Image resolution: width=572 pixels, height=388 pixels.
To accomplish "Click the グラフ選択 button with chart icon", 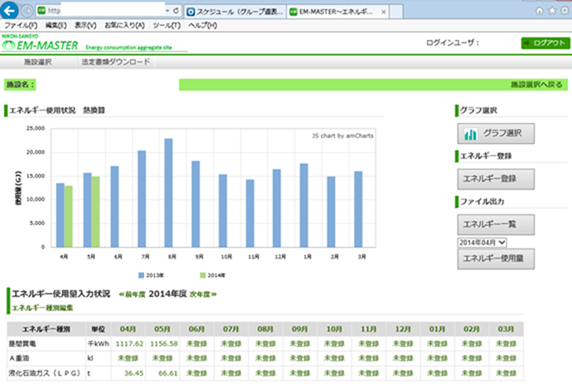I will pyautogui.click(x=496, y=133).
